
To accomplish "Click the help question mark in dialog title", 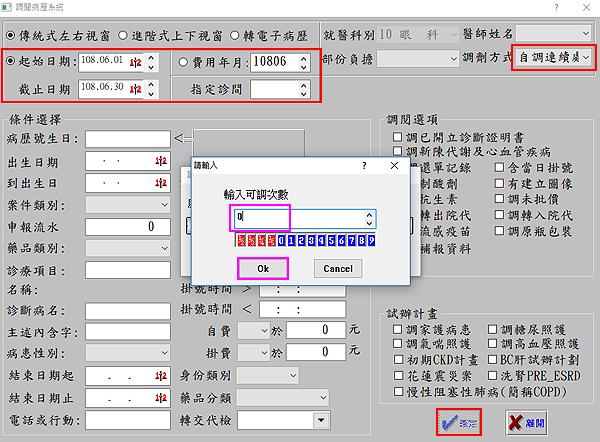I will (x=362, y=164).
